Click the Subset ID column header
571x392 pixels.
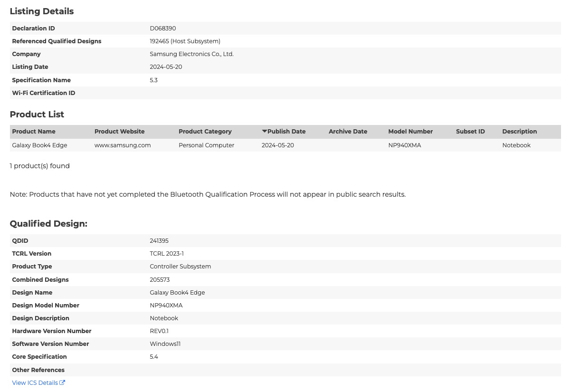click(x=470, y=132)
